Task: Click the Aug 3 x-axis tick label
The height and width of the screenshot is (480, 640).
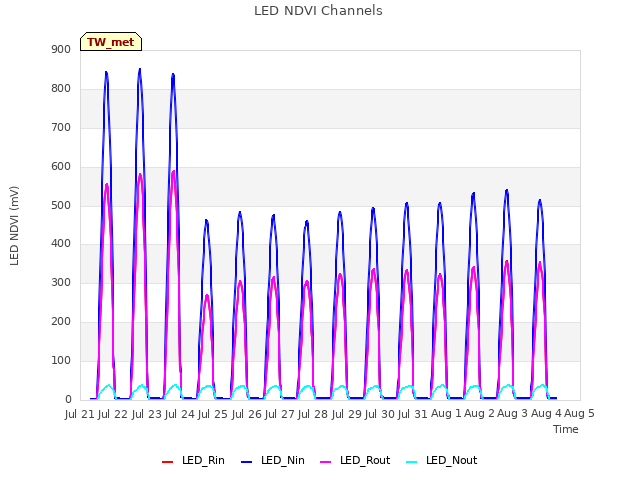Action: (513, 414)
